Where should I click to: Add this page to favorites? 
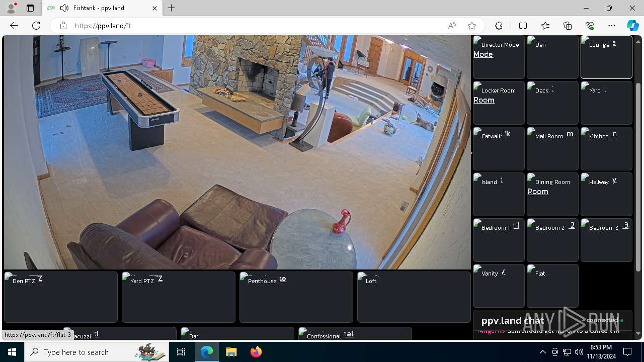471,26
